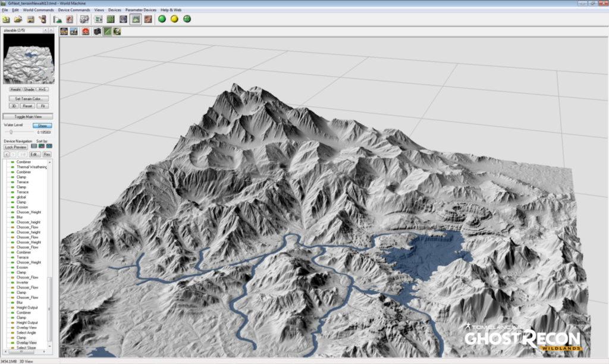Switch to the green Layout View icon
The width and height of the screenshot is (609, 364).
(111, 19)
